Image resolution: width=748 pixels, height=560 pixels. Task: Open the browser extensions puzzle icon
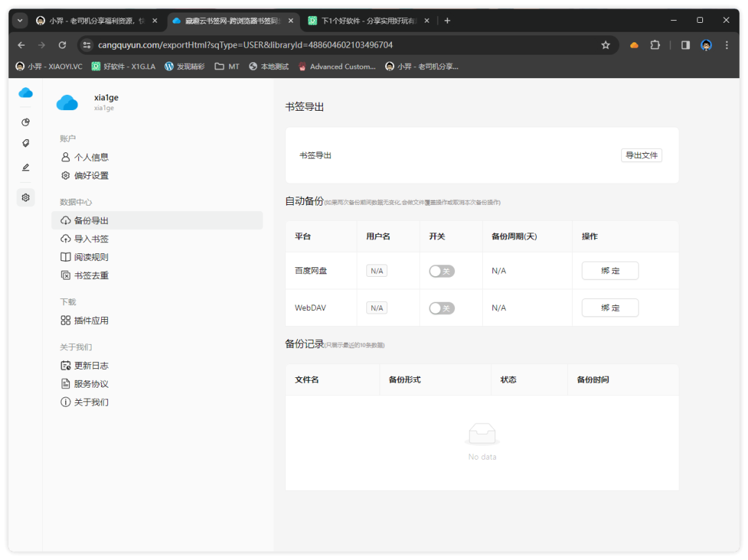pyautogui.click(x=654, y=45)
